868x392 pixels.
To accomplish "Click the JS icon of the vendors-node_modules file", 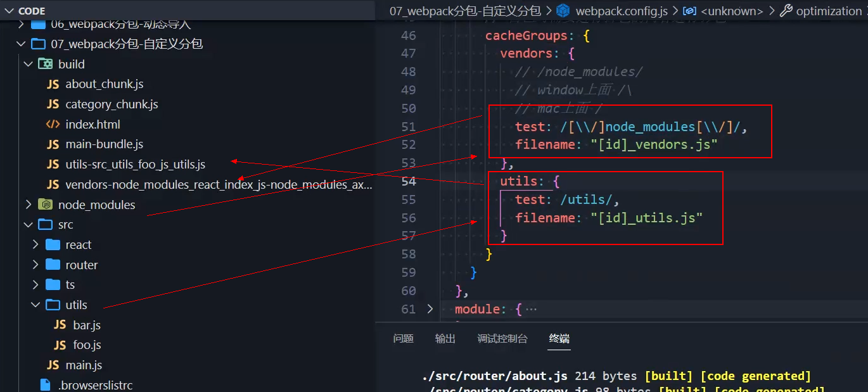I will [x=53, y=185].
